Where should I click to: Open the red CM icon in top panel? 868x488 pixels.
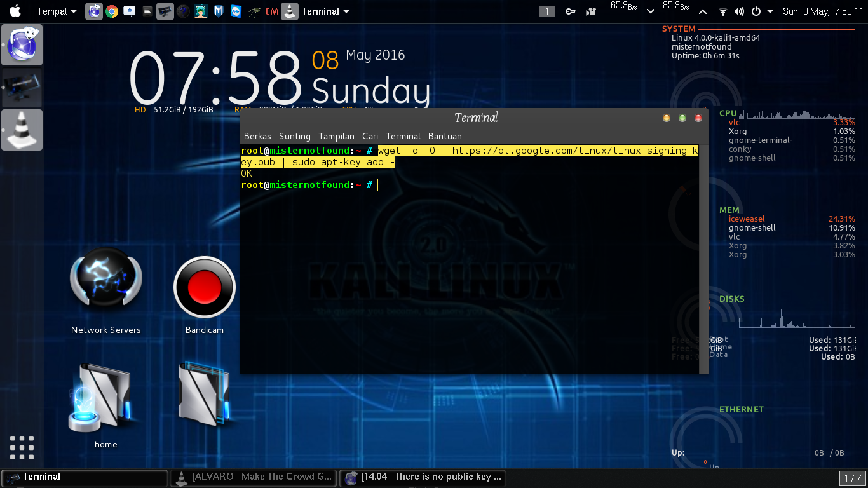(x=271, y=11)
